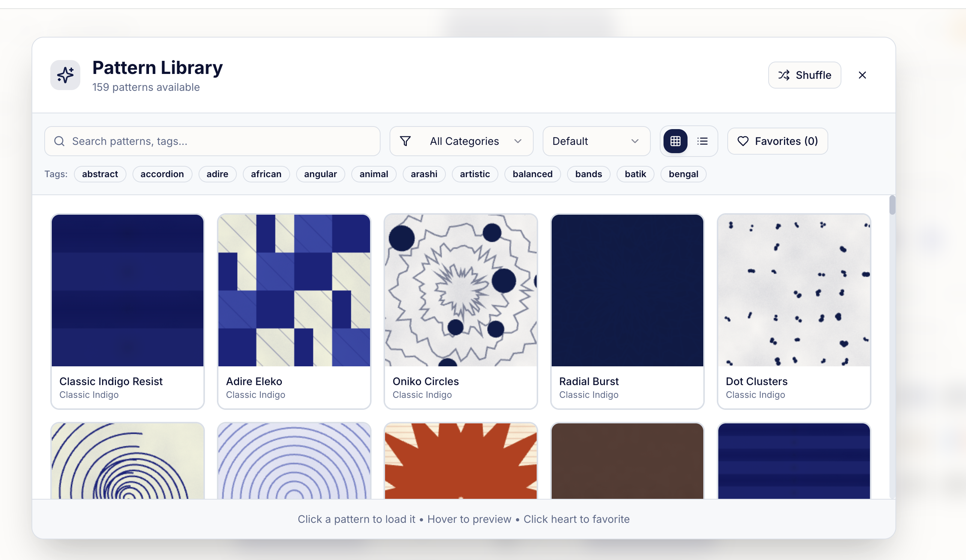This screenshot has height=560, width=966.
Task: Open the Default sort order dropdown
Action: [596, 141]
